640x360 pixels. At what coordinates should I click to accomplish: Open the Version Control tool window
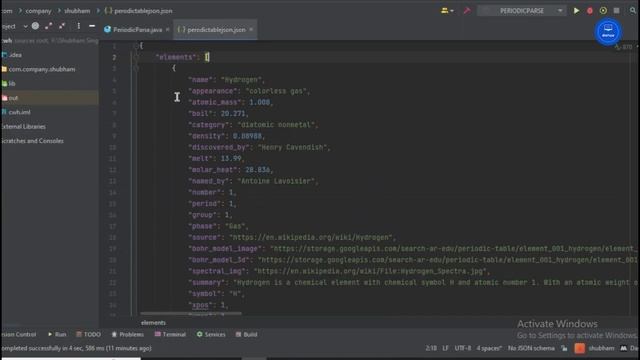coord(18,334)
